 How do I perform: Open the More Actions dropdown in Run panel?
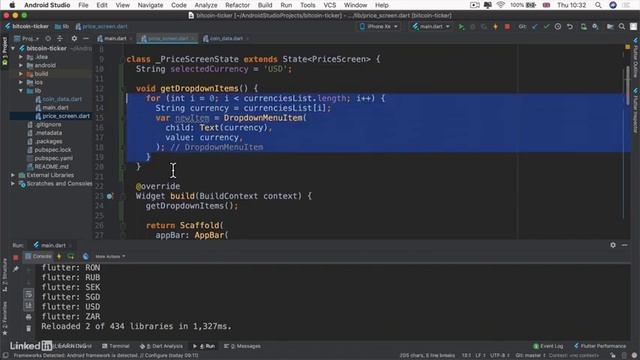coord(110,256)
